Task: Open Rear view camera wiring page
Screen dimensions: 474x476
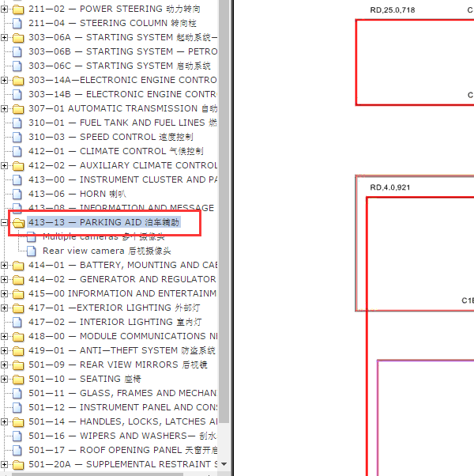Action: (x=107, y=251)
